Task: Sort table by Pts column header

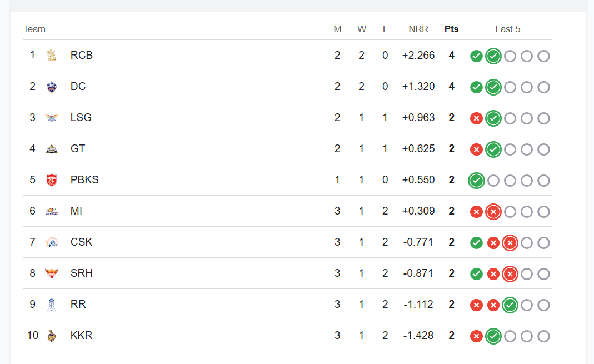Action: click(x=452, y=29)
